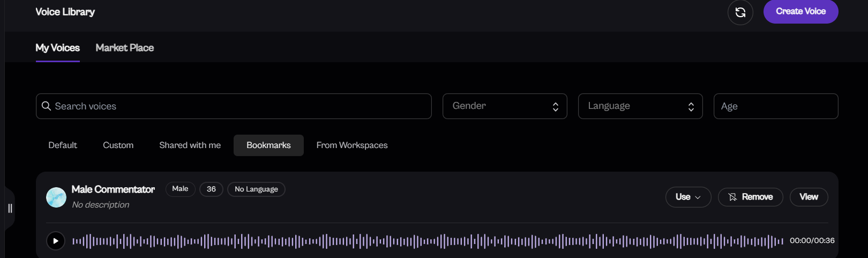Viewport: 868px width, 258px height.
Task: Focus the Search voices input field
Action: 241,106
